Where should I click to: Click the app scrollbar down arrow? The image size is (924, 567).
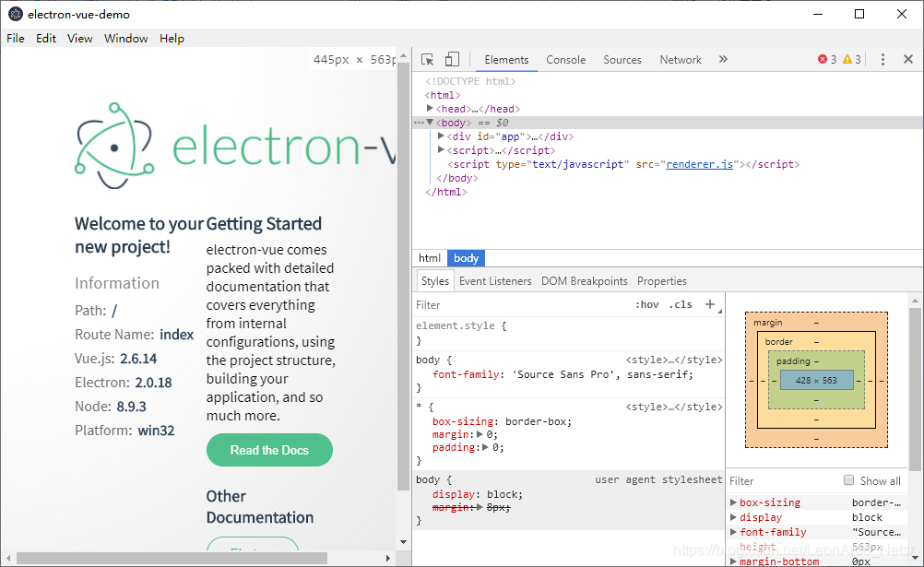tap(403, 542)
